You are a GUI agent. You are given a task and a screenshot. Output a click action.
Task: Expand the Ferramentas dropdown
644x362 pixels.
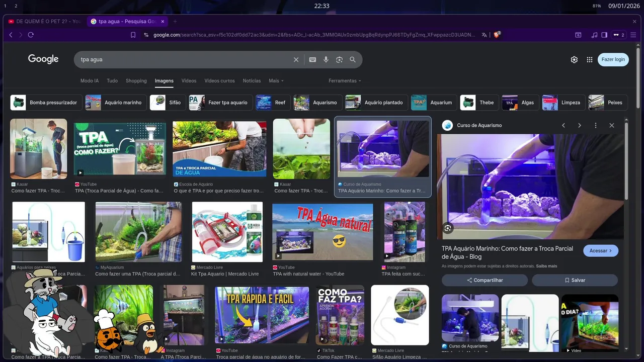345,80
